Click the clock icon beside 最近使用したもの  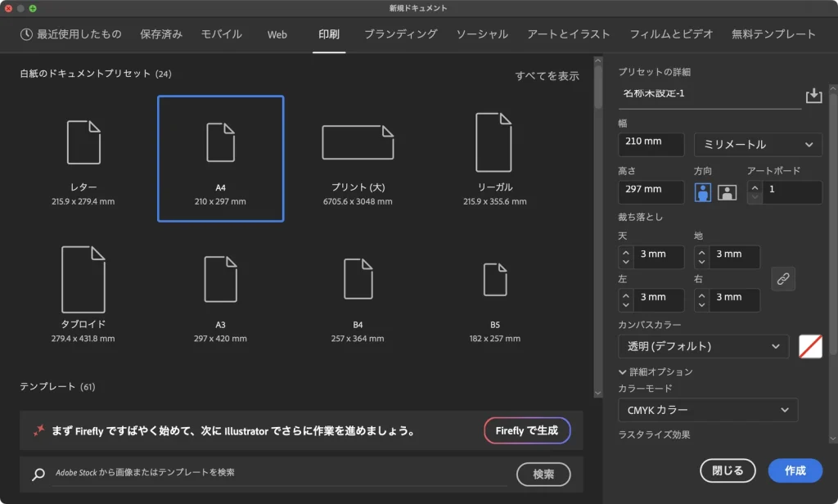pyautogui.click(x=26, y=34)
